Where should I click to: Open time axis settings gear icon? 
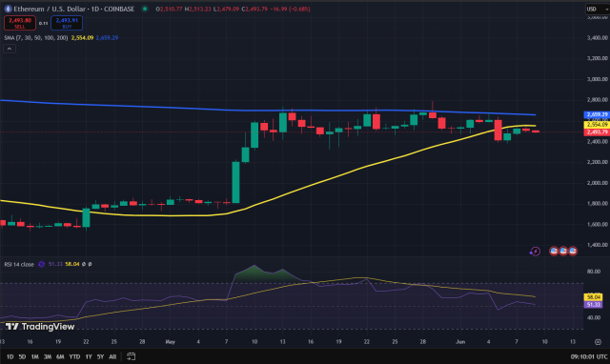pyautogui.click(x=598, y=342)
